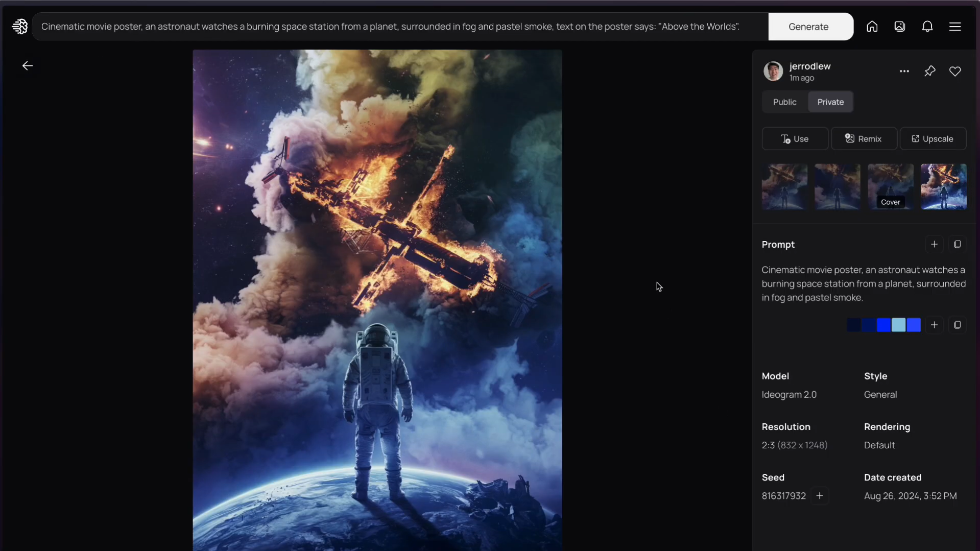Click Upscale for this image
This screenshot has width=980, height=551.
pos(933,138)
